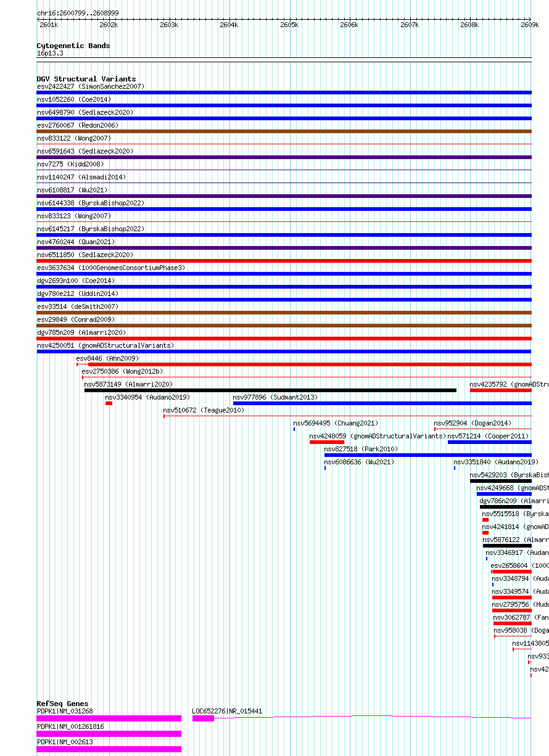
Task: Open PDPK1|NM_031268 gene label
Action: [x=65, y=711]
